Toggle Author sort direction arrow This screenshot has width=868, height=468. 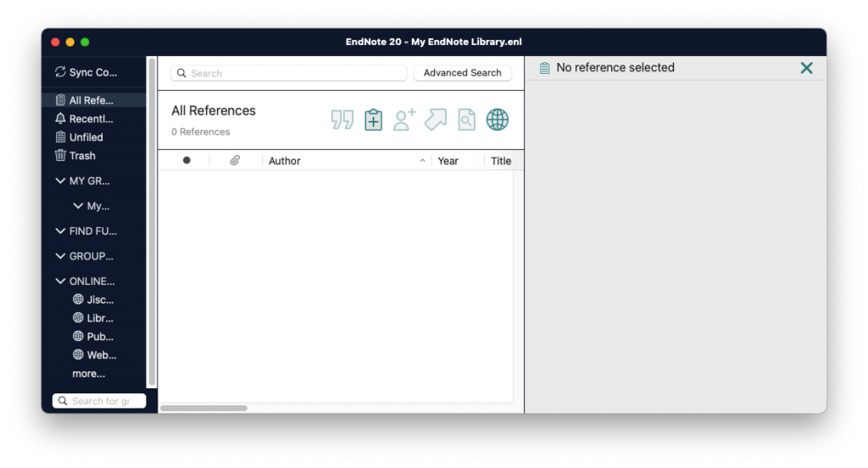pos(422,160)
